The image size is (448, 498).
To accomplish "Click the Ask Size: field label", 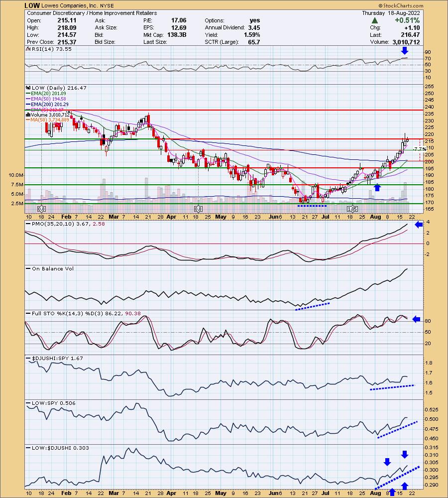I will 106,27.
